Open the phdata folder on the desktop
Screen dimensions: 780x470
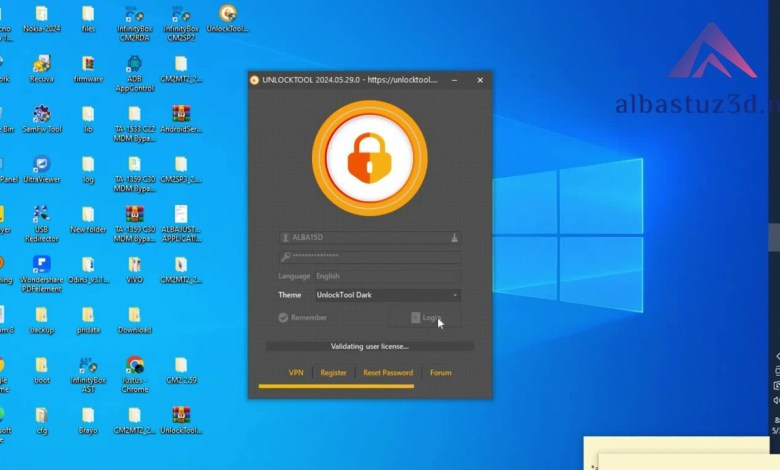(88, 320)
